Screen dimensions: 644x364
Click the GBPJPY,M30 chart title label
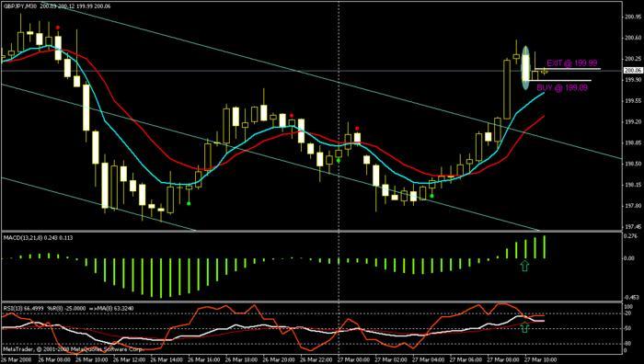click(x=20, y=6)
